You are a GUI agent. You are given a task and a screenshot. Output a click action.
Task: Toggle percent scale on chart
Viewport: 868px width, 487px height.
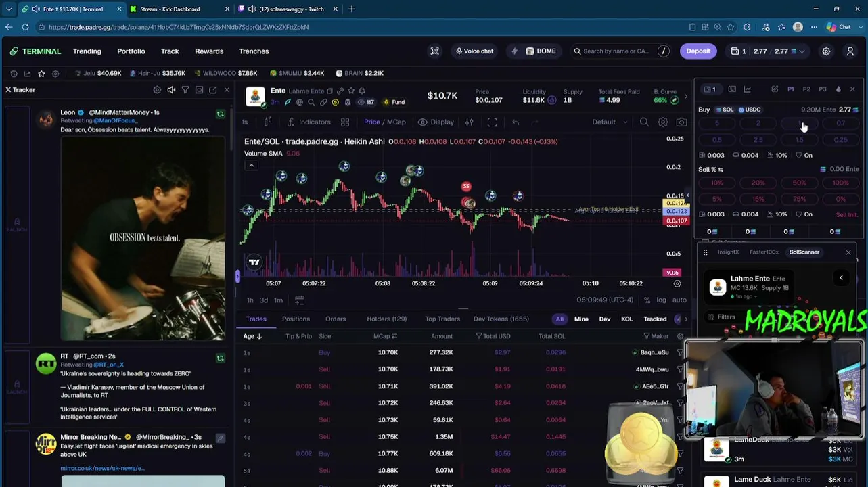point(647,300)
